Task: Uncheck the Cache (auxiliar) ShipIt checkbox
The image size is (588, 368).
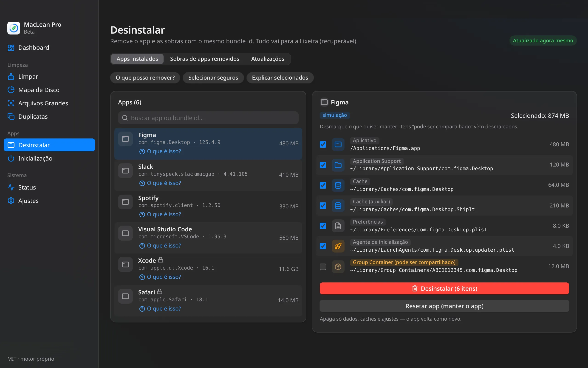Action: point(323,206)
